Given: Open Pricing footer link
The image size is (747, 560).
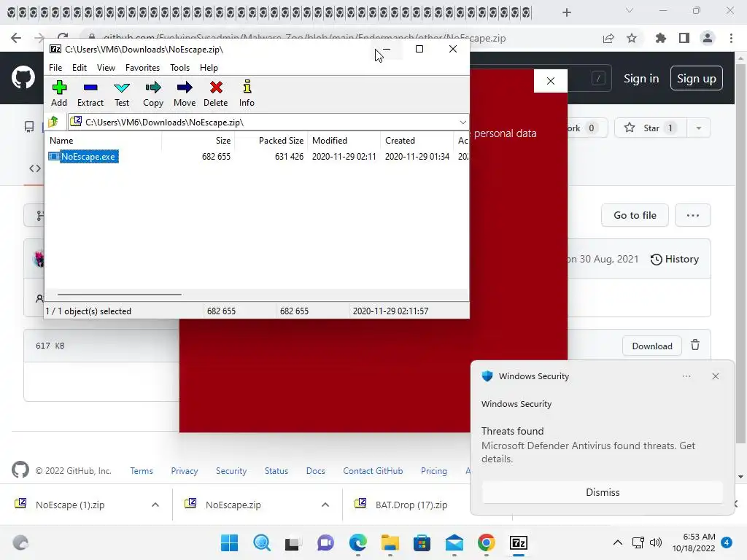Looking at the screenshot, I should click(x=434, y=471).
